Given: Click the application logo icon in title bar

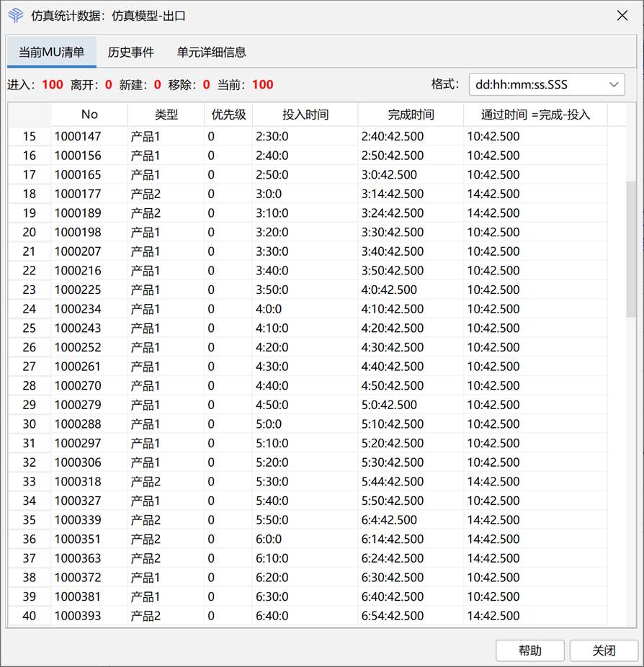Looking at the screenshot, I should click(15, 15).
